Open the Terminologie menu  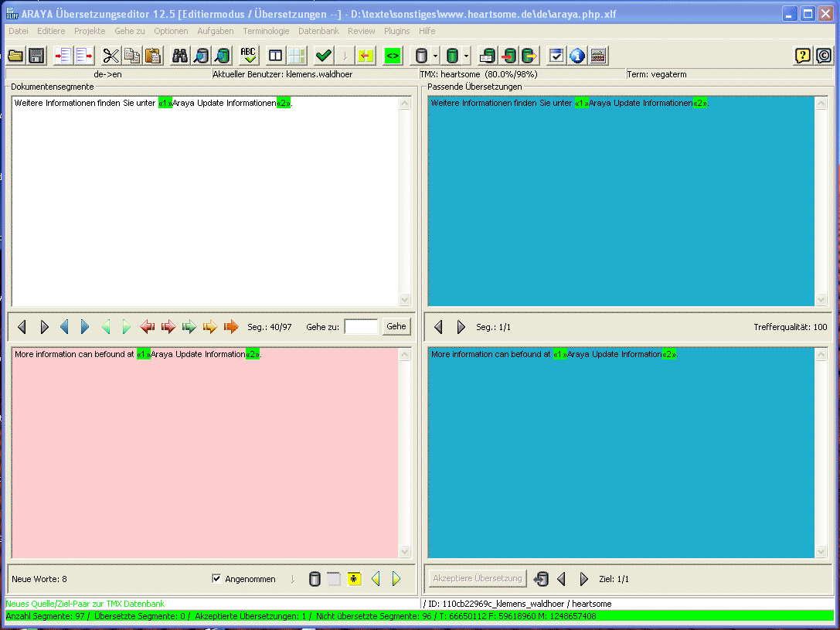point(266,31)
